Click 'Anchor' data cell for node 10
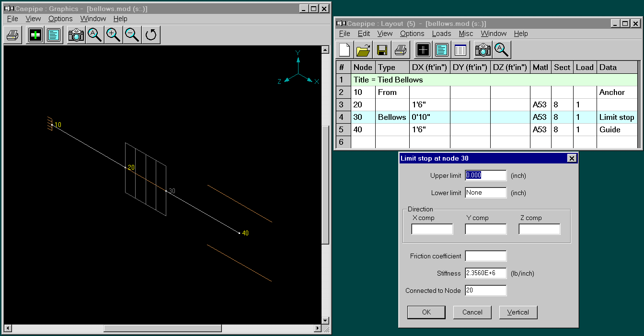 click(617, 92)
